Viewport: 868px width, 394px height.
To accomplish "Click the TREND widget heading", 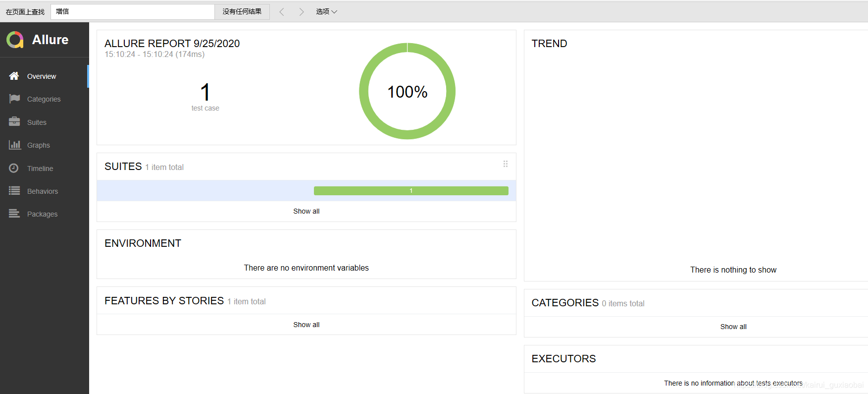I will point(549,44).
